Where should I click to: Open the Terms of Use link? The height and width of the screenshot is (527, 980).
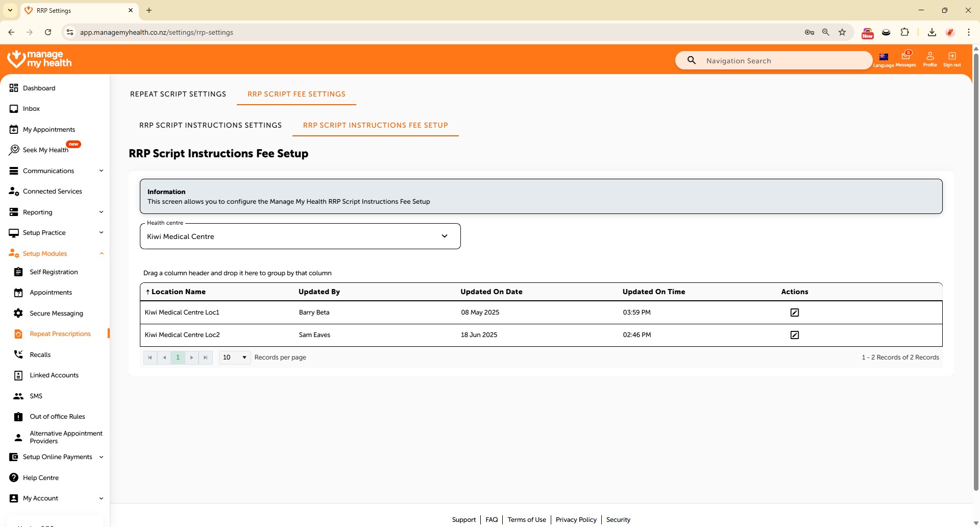(526, 520)
